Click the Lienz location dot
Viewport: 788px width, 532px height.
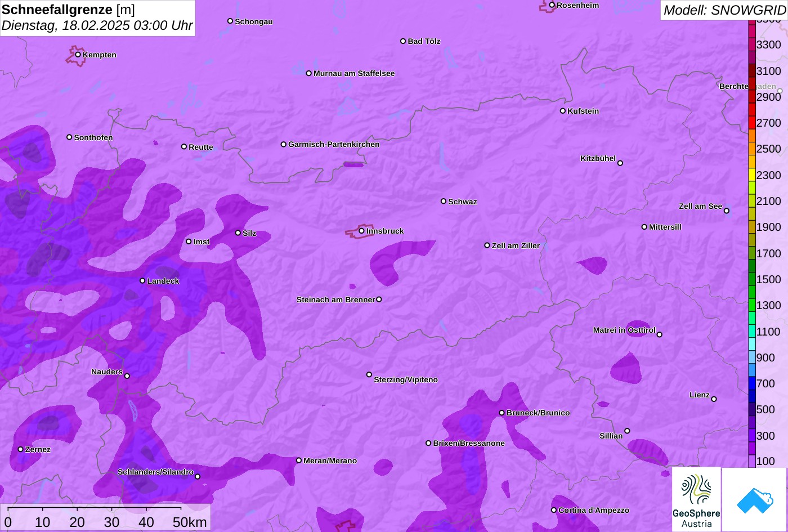point(714,399)
